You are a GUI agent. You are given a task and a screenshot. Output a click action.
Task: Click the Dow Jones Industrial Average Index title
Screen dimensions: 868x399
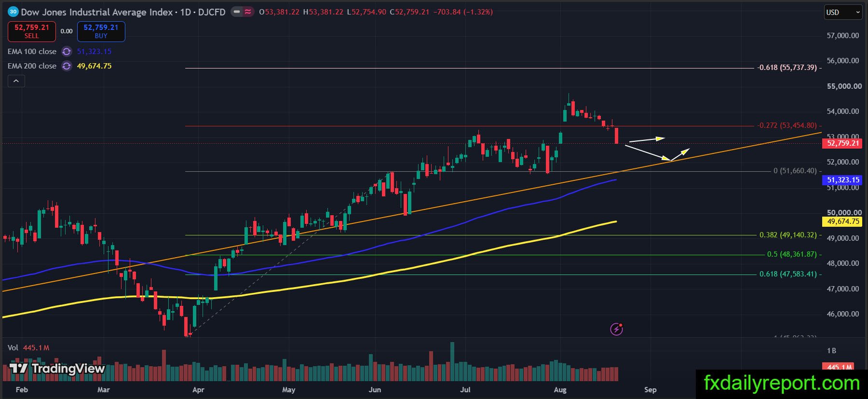coord(97,12)
